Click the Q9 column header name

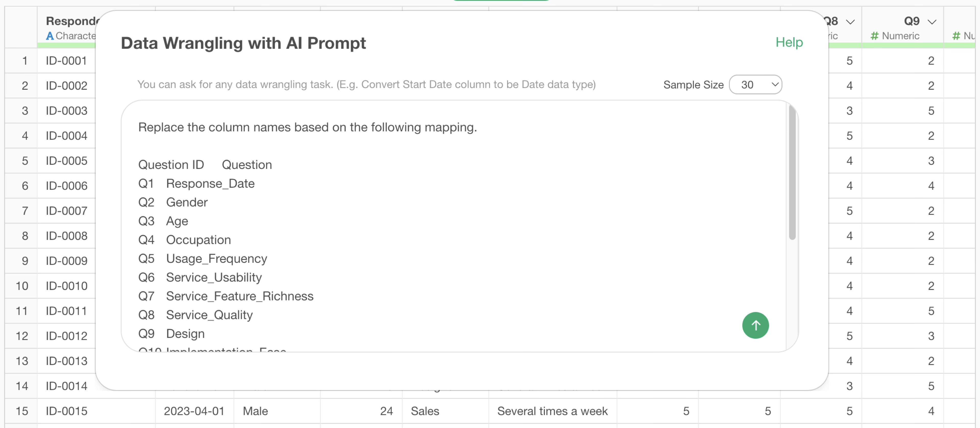(x=912, y=21)
